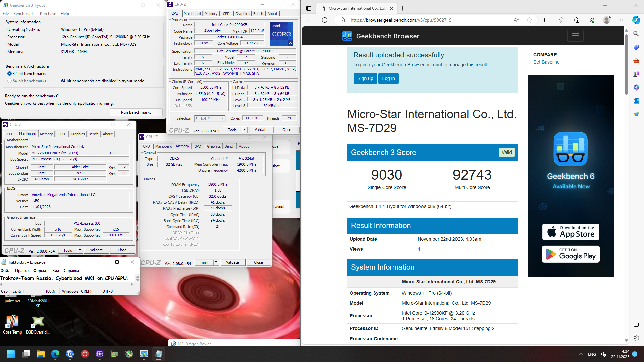Open Geekbench Browser hamburger menu

click(x=576, y=36)
